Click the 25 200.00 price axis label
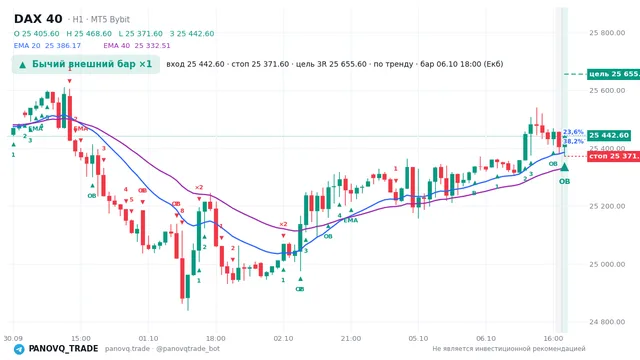 tap(607, 206)
